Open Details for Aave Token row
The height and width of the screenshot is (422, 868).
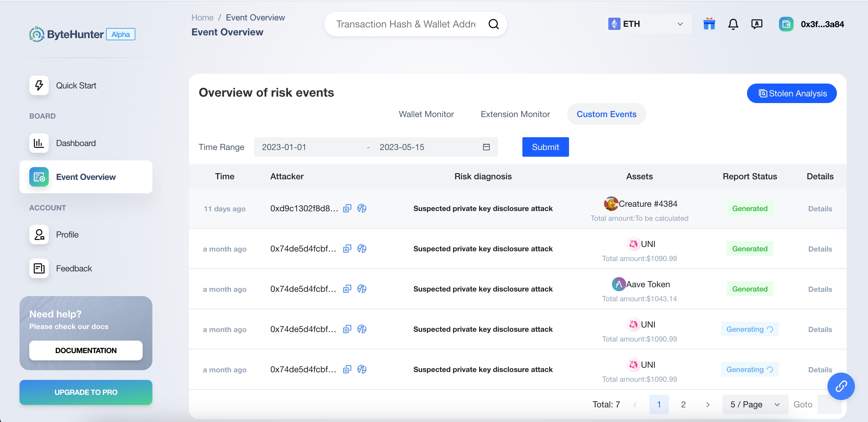[x=820, y=289]
